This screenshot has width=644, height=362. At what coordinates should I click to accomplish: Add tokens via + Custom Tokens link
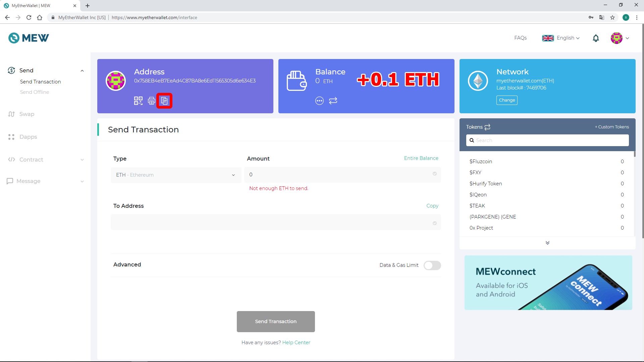tap(612, 127)
